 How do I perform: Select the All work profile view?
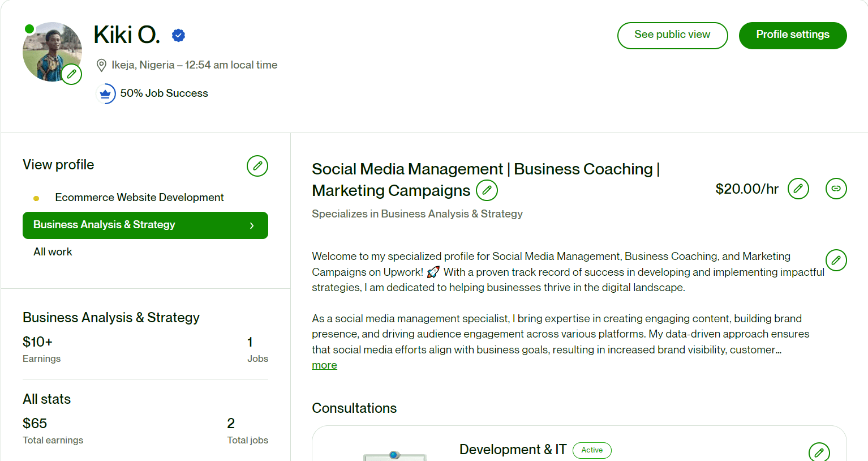pos(53,252)
